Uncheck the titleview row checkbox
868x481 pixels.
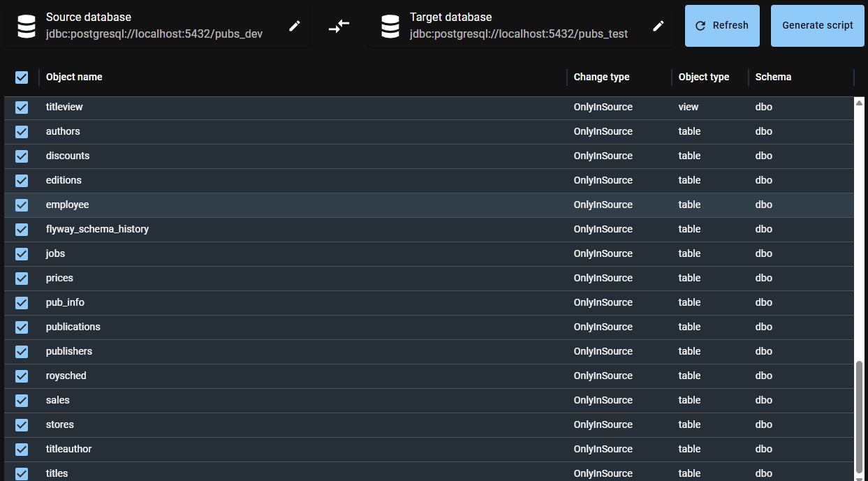(22, 108)
